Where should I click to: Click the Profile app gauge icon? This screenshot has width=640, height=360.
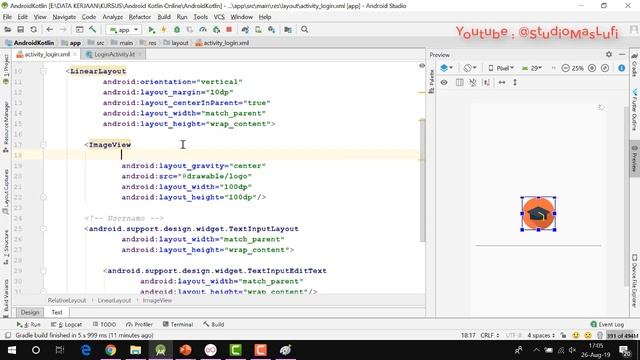coord(203,29)
